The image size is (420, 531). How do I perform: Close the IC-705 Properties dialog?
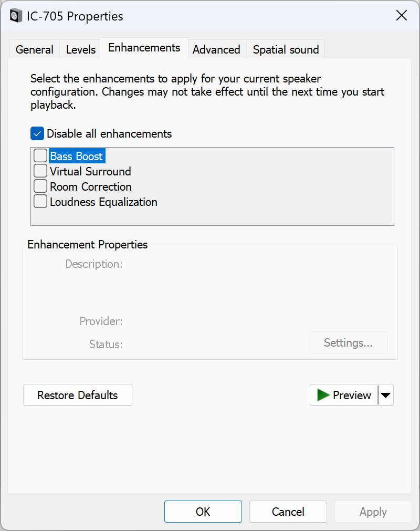tap(402, 15)
